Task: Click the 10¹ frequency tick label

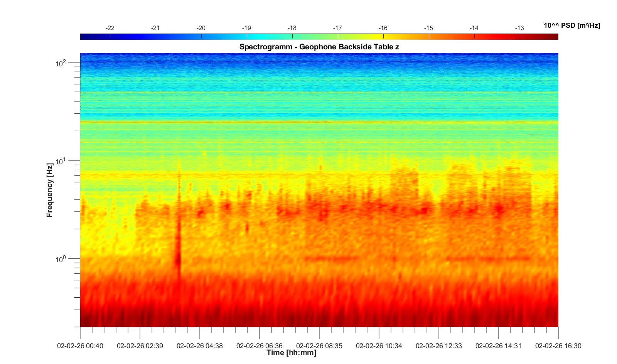Action: pos(61,161)
